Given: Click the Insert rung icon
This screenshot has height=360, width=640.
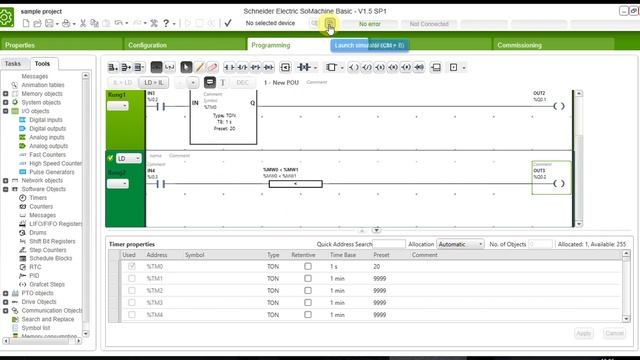Looking at the screenshot, I should pyautogui.click(x=126, y=67).
